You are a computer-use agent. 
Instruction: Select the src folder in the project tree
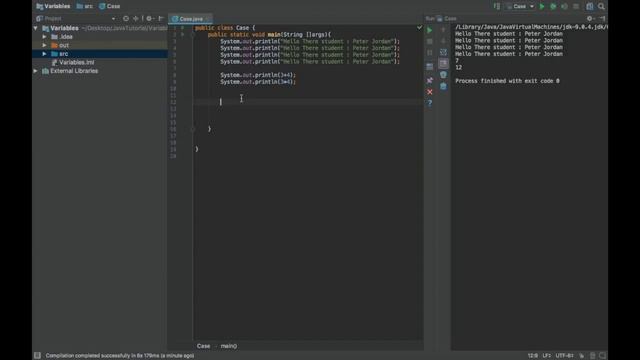100,54
